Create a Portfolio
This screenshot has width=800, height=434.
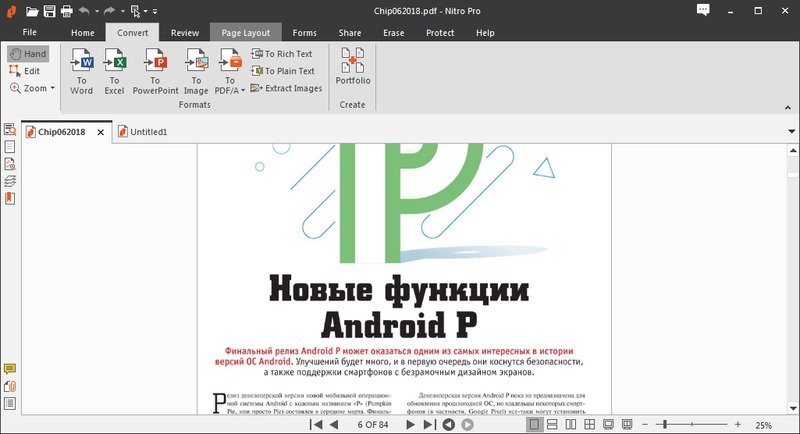click(353, 66)
